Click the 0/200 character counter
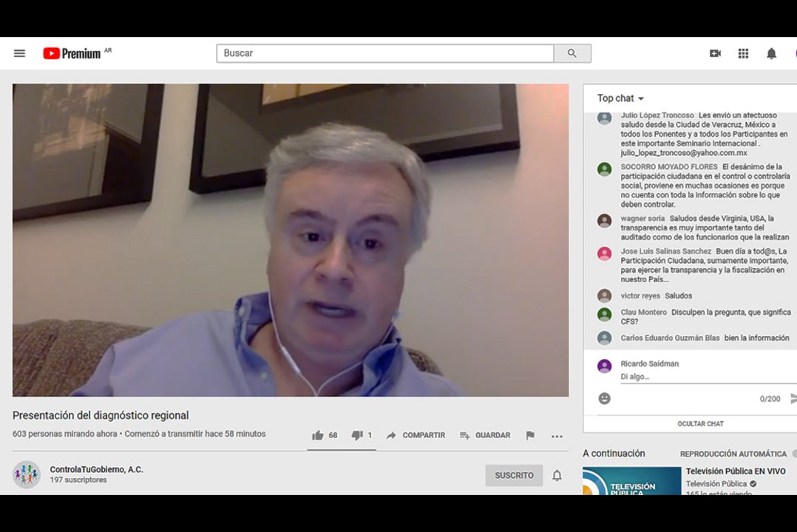 point(770,399)
